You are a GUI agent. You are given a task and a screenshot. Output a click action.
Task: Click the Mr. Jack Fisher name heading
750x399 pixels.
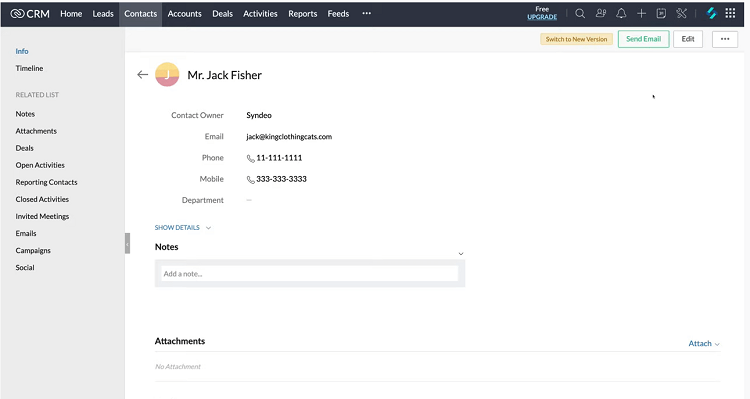[x=224, y=75]
